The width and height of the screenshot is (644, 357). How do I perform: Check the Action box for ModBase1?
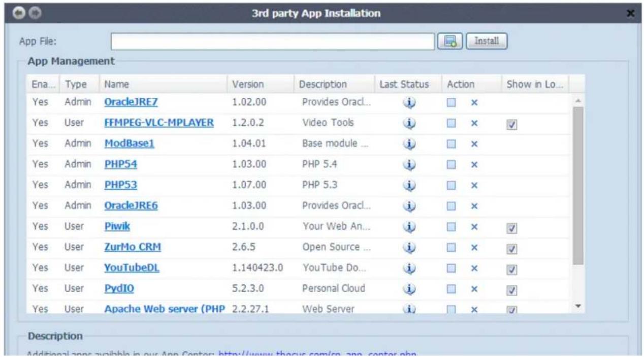coord(451,144)
